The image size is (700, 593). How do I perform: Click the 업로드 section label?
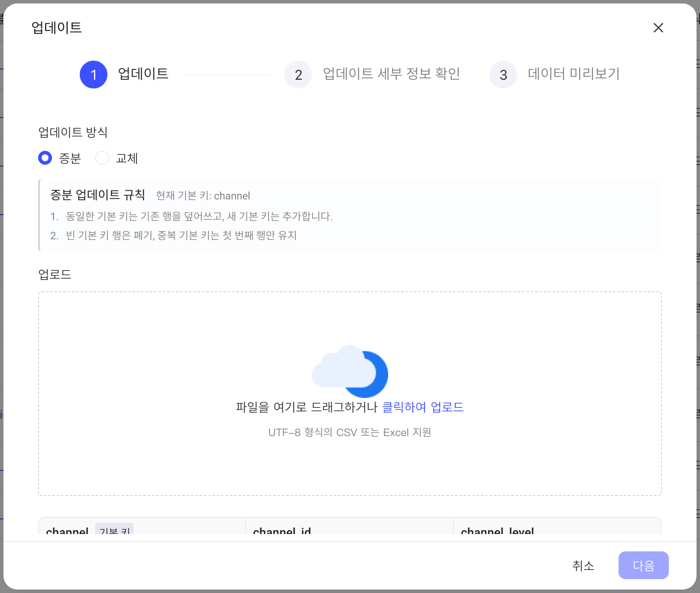(55, 274)
